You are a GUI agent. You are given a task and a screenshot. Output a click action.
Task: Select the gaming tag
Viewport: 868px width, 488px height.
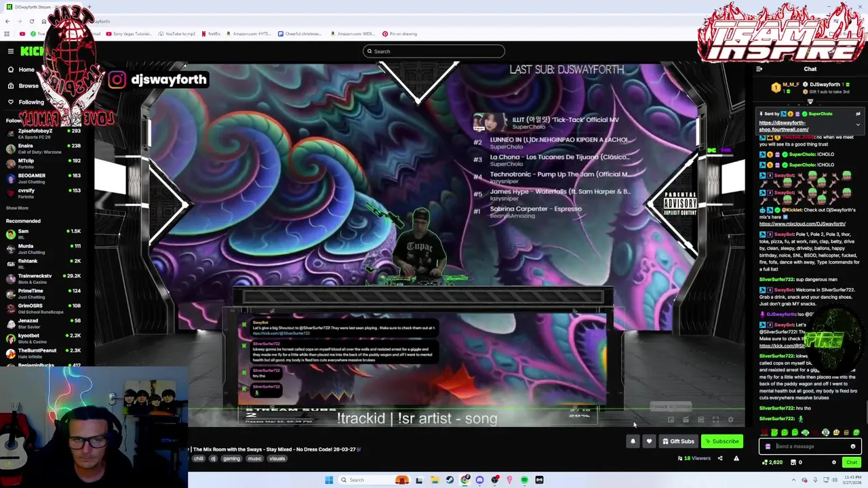(x=231, y=459)
